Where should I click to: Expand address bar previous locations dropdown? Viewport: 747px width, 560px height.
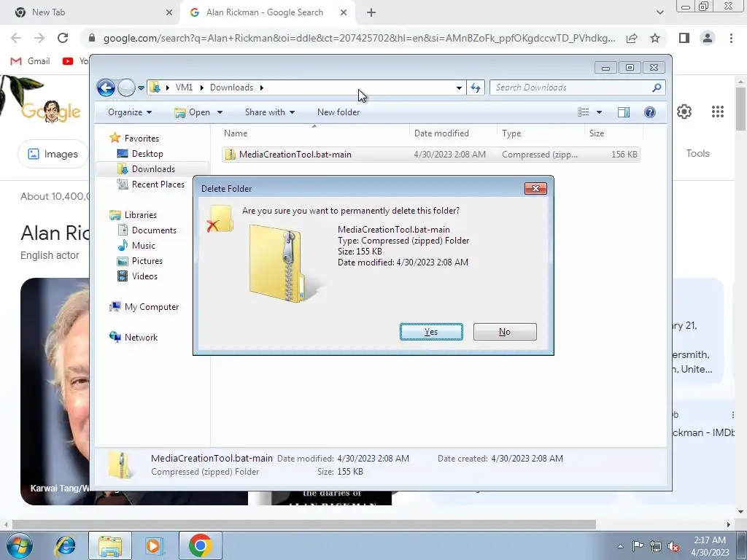click(459, 87)
